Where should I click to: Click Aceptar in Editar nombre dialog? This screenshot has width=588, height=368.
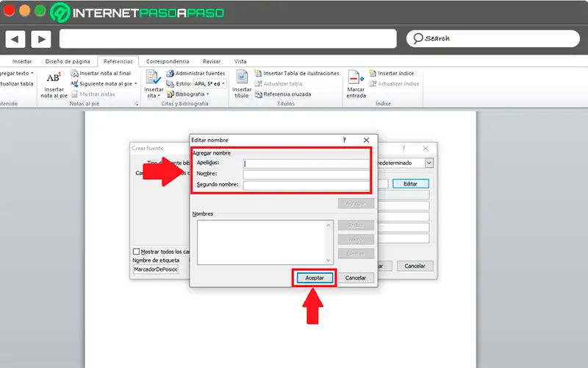click(x=315, y=278)
